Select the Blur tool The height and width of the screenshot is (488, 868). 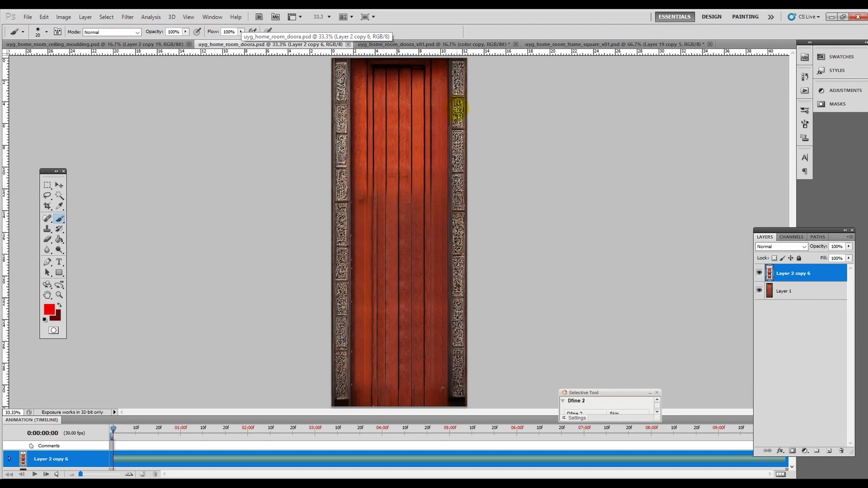[47, 249]
